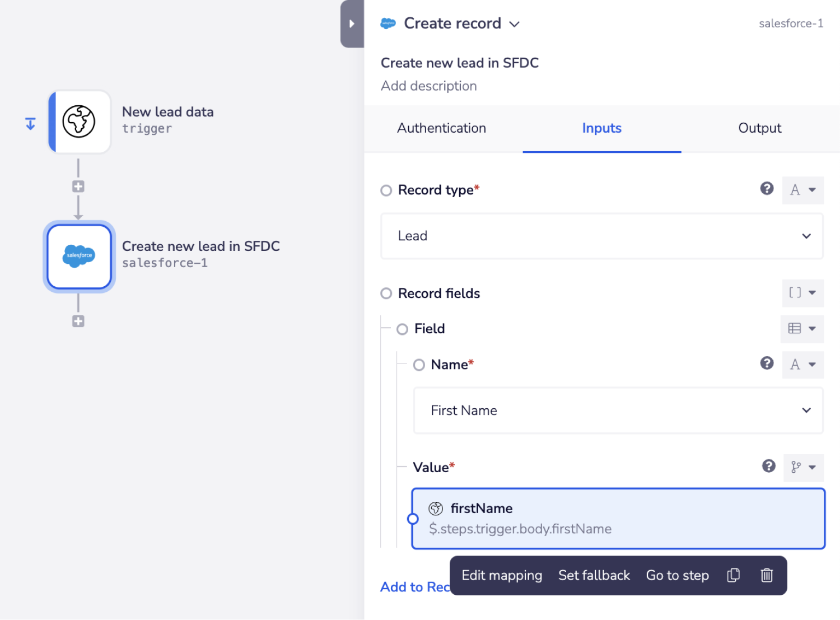Open the Lead record type dropdown
Screen dimensions: 840x620
[601, 236]
